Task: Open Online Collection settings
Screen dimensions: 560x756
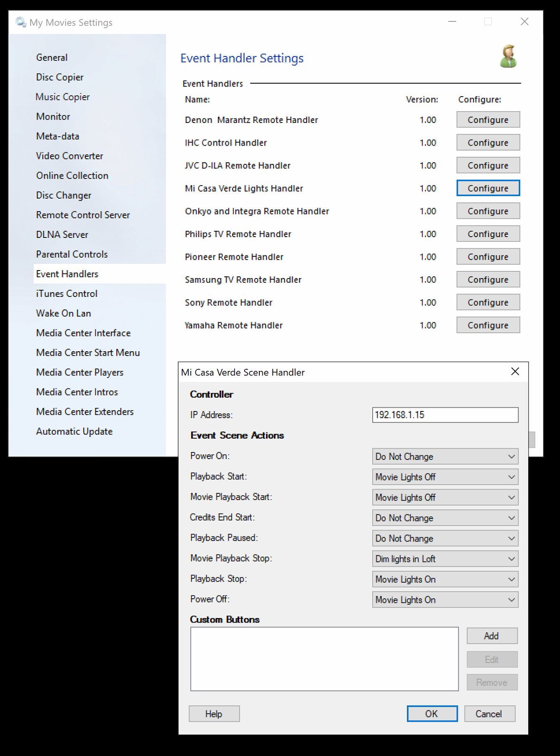Action: pyautogui.click(x=72, y=176)
